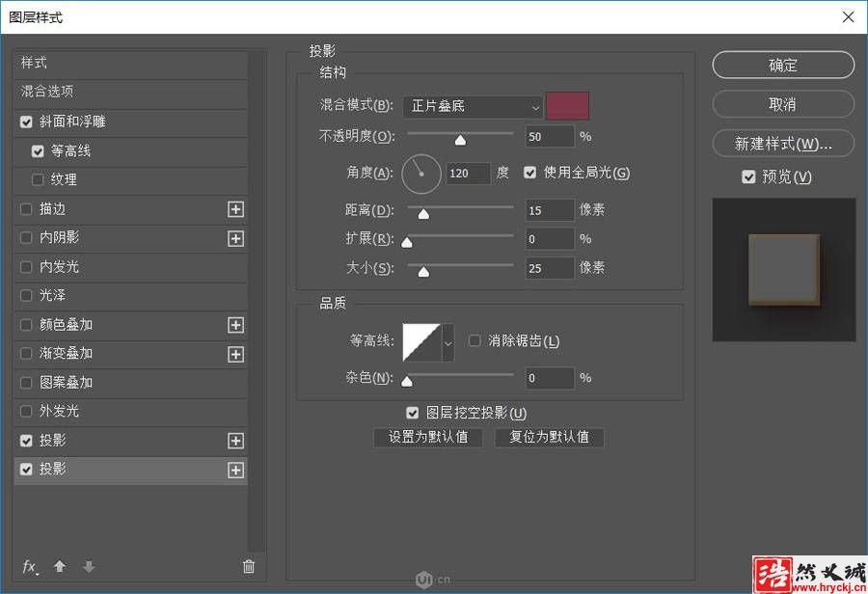Viewport: 868px width, 594px height.
Task: Add another 渐变叠加 effect with plus icon
Action: point(236,354)
